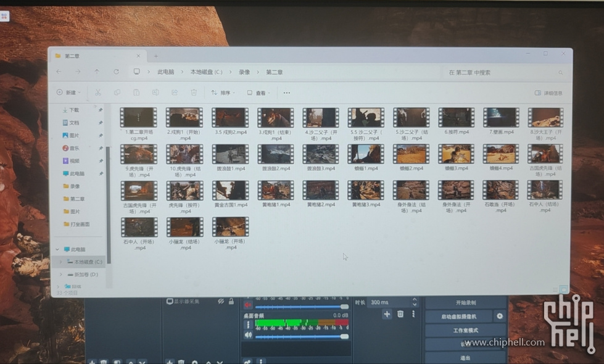Click the chiphell home icon at top-left

pos(4,16)
